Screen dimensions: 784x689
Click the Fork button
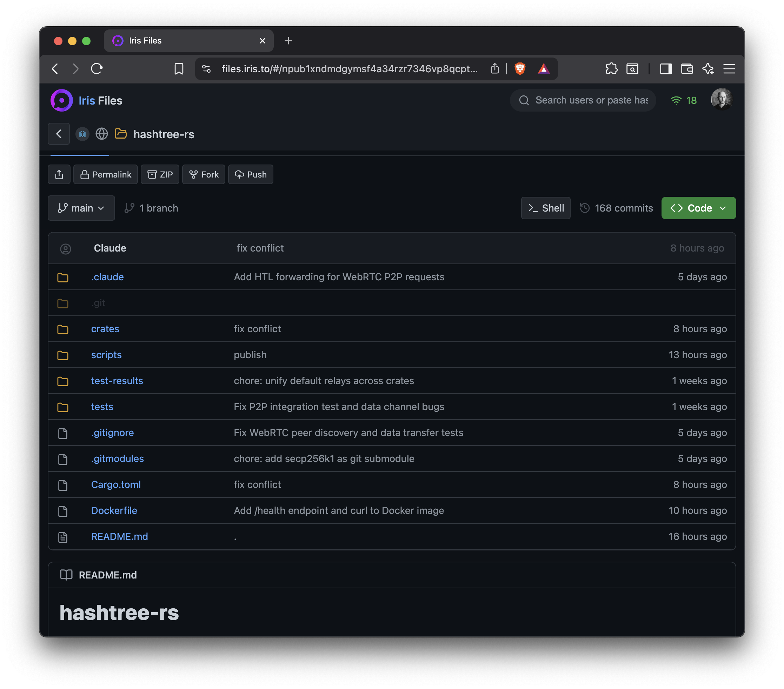click(x=204, y=174)
